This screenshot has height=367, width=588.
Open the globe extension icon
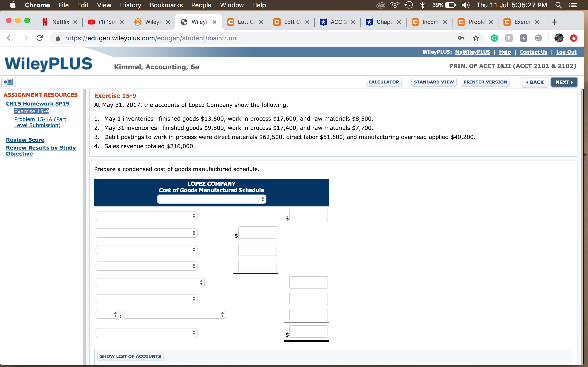tap(538, 38)
